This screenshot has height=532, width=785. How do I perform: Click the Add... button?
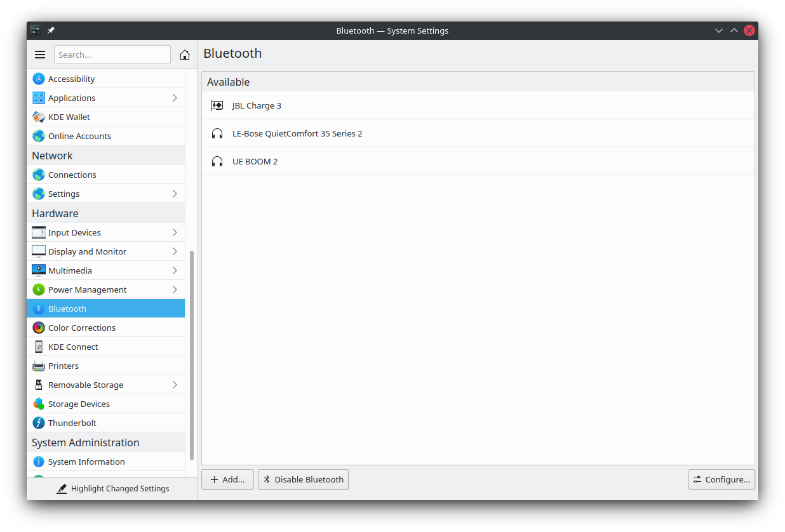coord(227,479)
